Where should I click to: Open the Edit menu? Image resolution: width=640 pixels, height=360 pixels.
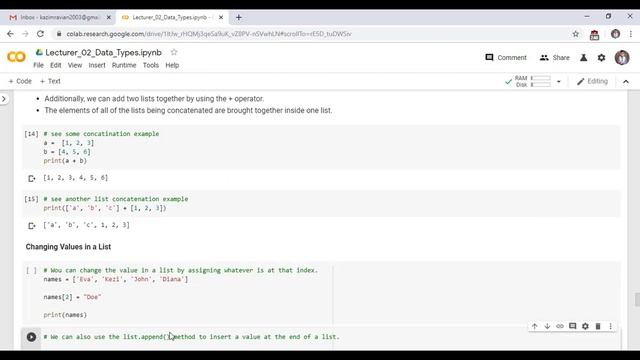point(56,65)
